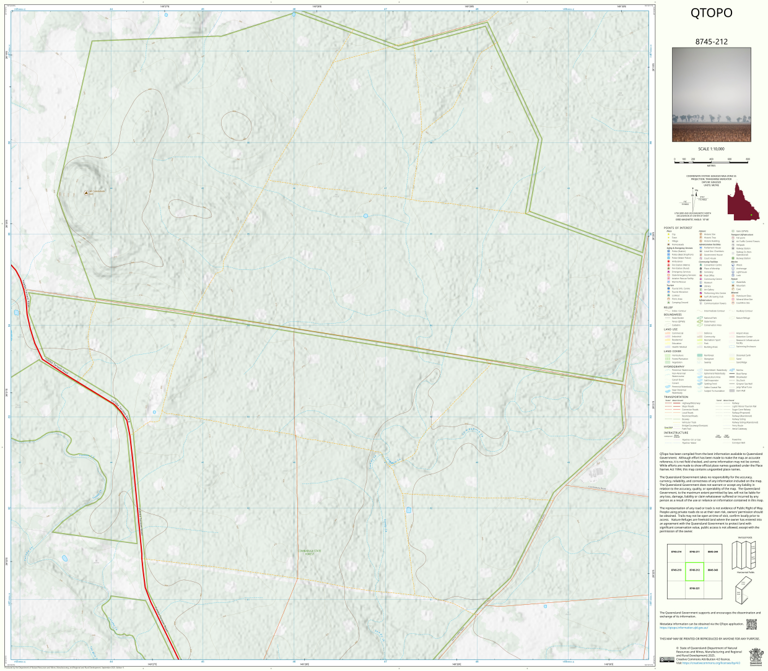This screenshot has height=671, width=768.
Task: Click the SCALE 1:10,000 label
Action: click(x=711, y=149)
